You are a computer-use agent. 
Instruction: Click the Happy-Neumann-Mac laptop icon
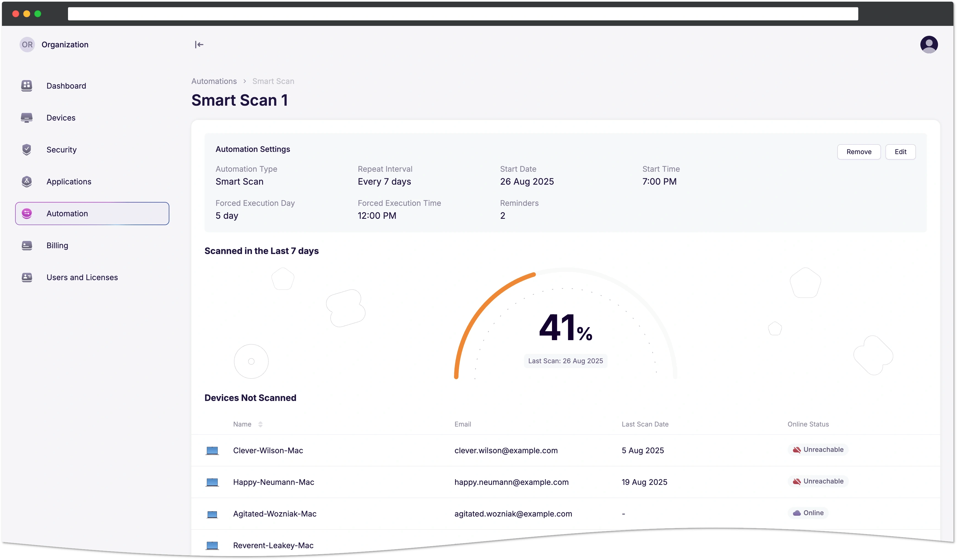[212, 482]
